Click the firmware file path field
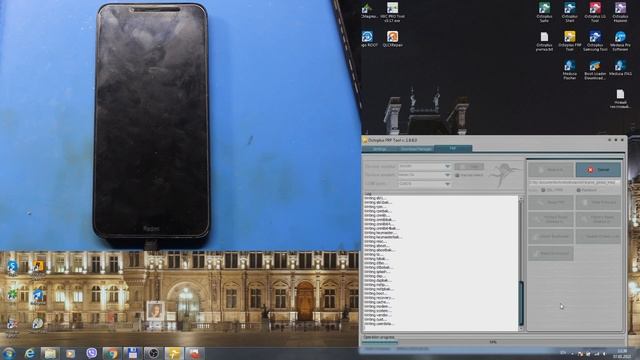Image resolution: width=640 pixels, height=360 pixels. coord(575,182)
